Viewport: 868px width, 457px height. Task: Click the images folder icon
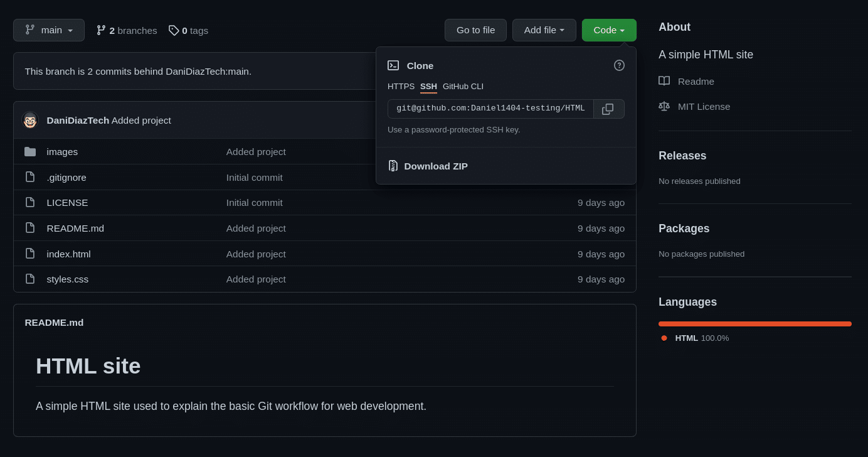[x=30, y=152]
